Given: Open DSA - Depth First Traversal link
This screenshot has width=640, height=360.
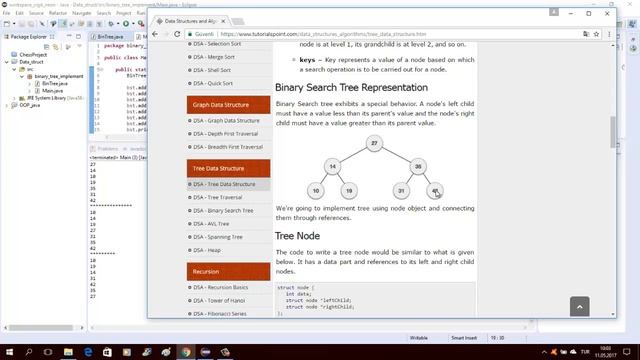Looking at the screenshot, I should coord(225,134).
